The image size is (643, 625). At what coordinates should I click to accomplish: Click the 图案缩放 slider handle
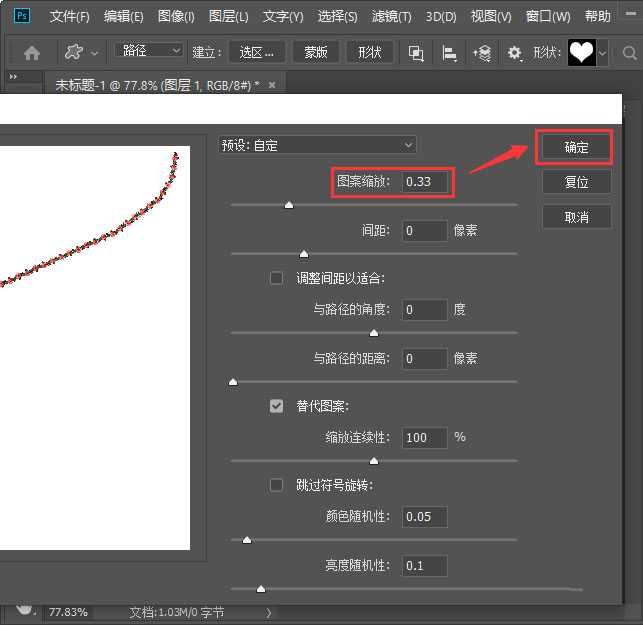point(289,205)
